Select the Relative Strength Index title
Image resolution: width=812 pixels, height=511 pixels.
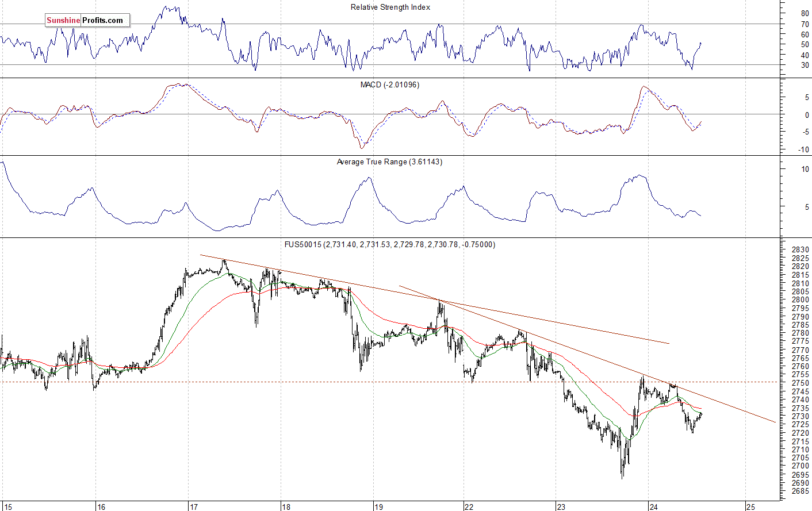tap(390, 7)
